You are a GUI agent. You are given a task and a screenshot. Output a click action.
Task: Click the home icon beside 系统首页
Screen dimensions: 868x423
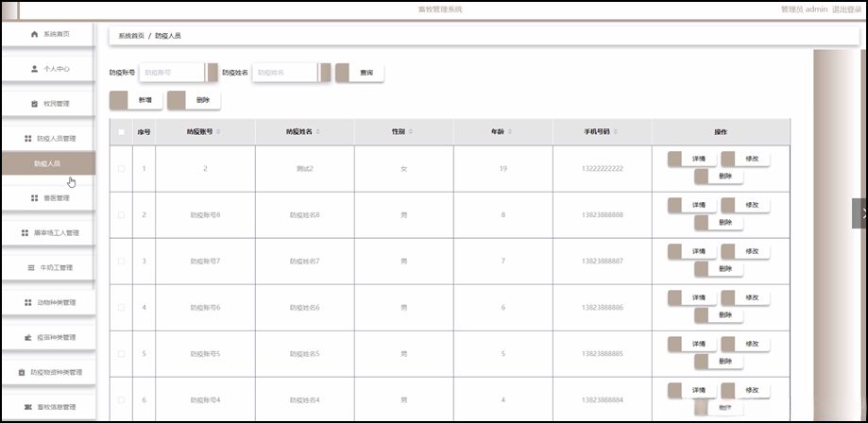35,34
